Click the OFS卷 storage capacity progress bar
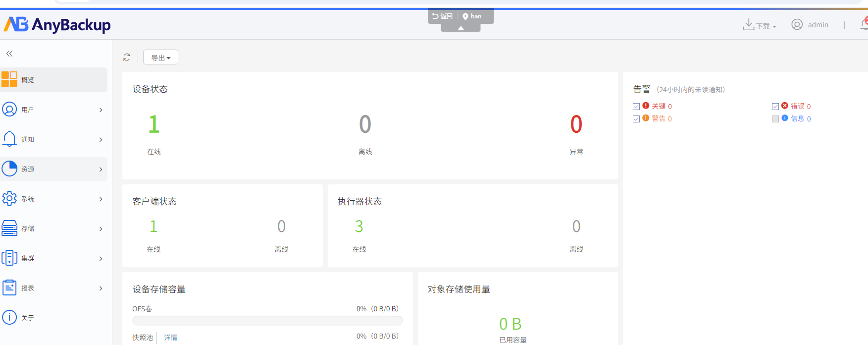 267,321
